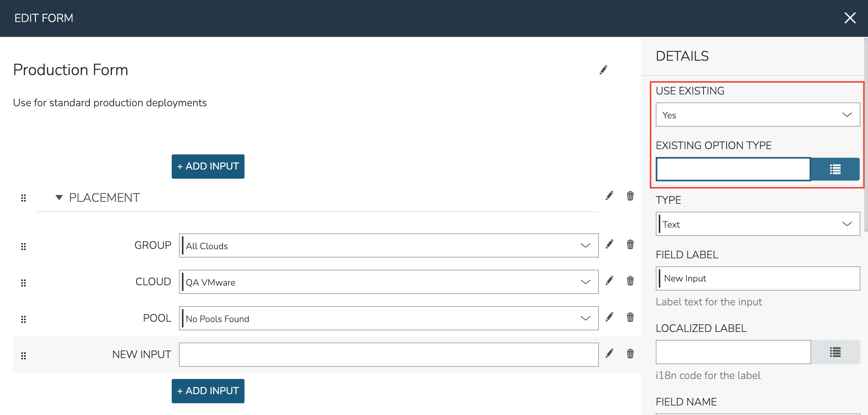Open the Pool dropdown No Pools Found
Screen dimensions: 868x415
point(389,319)
